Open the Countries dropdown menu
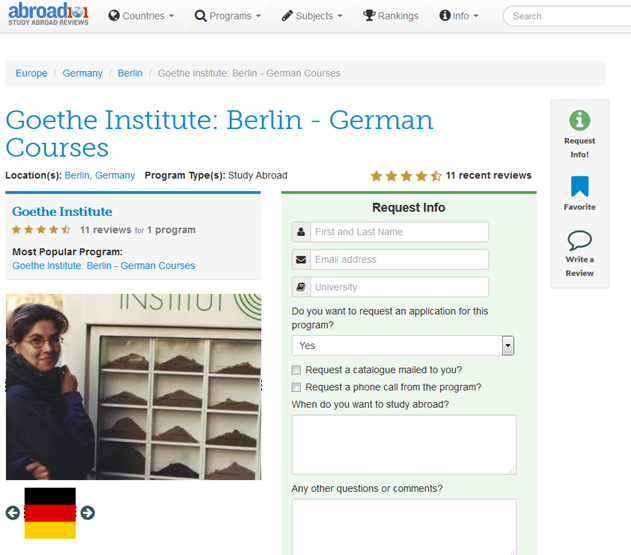631x555 pixels. [x=141, y=16]
